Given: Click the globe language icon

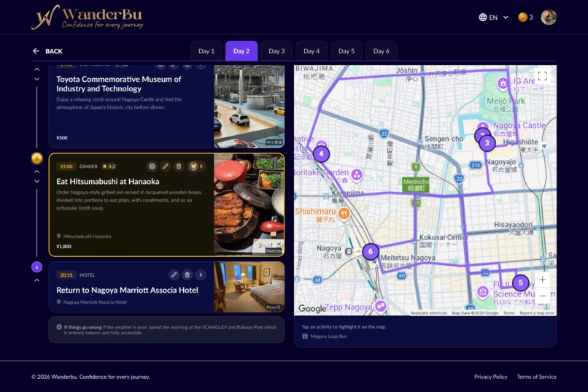Looking at the screenshot, I should click(483, 18).
